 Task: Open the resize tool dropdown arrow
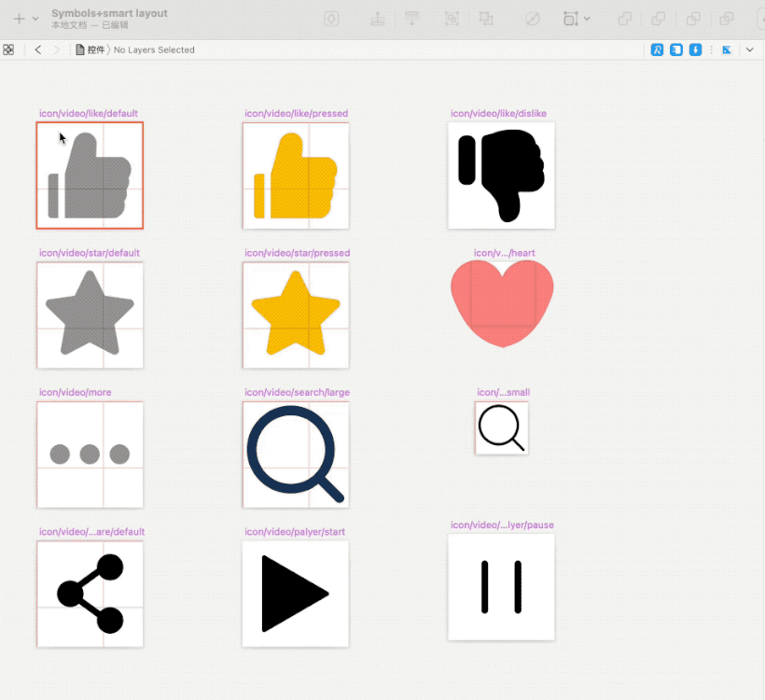[587, 19]
